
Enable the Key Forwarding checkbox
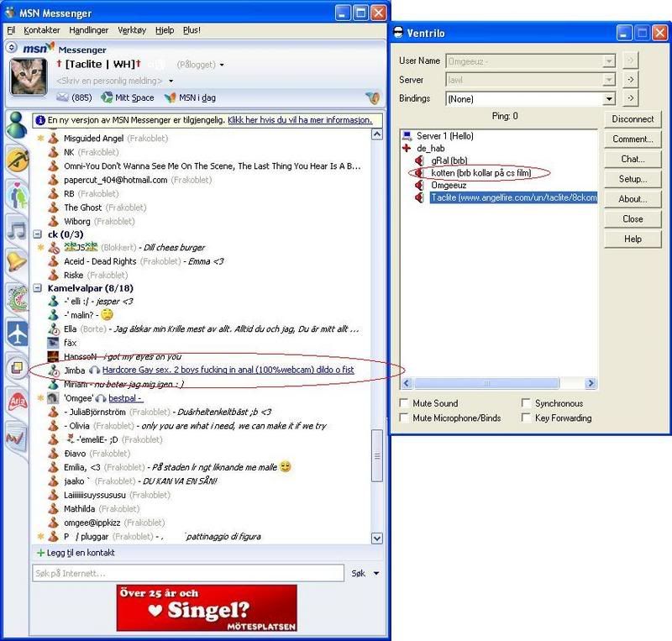coord(526,418)
